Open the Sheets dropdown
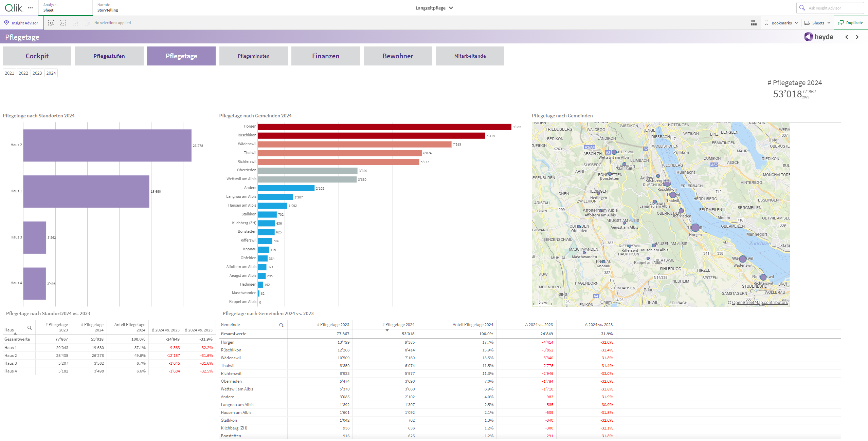This screenshot has width=868, height=441. tap(817, 23)
